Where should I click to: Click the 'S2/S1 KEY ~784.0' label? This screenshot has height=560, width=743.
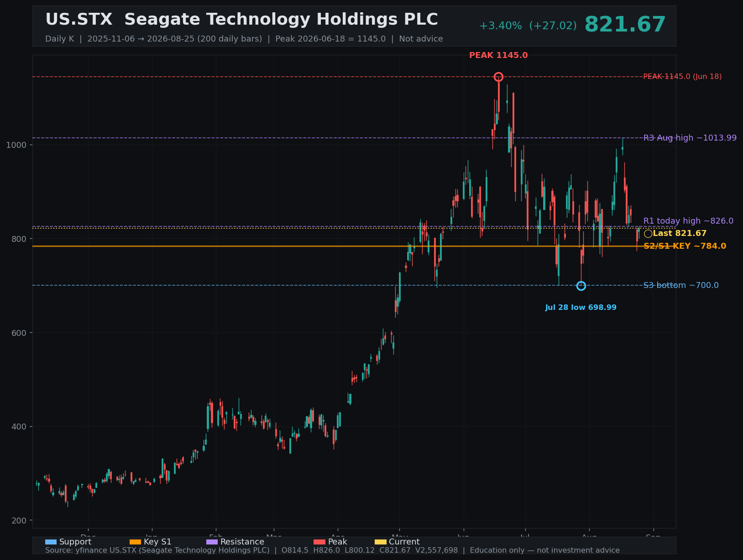coord(685,246)
